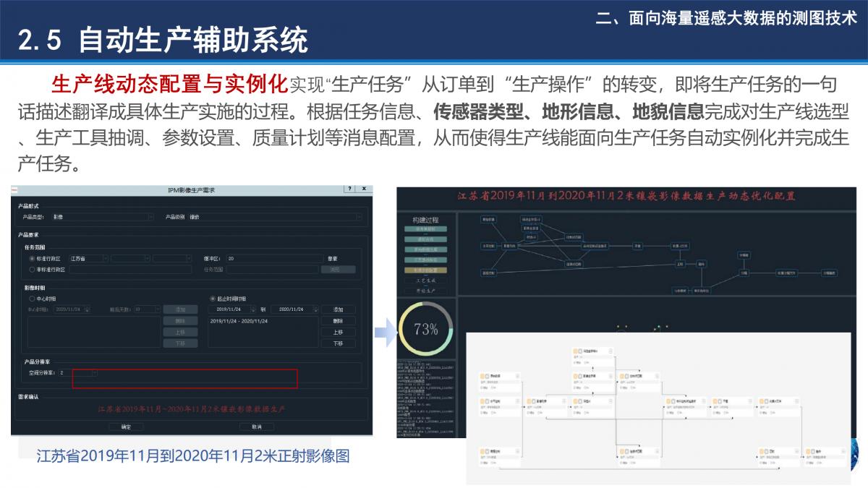Click 上移 beside the date range list
This screenshot has width=868, height=488.
338,332
